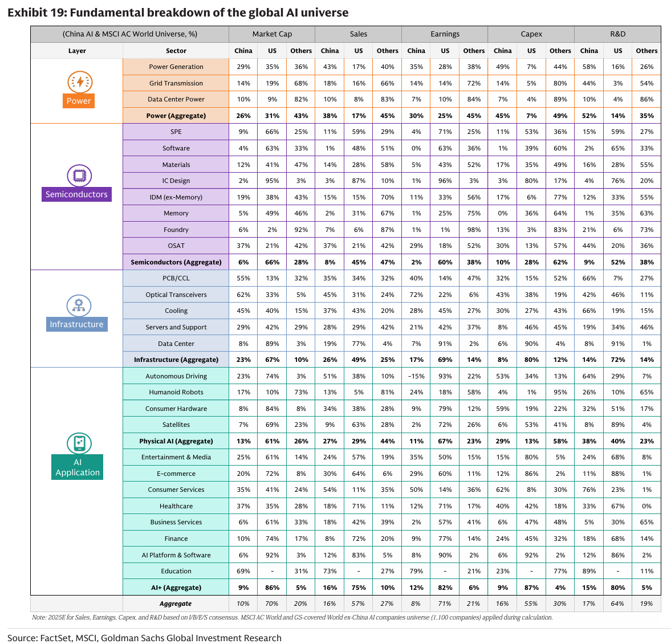Select the purple Semiconductors label badge

tap(76, 194)
